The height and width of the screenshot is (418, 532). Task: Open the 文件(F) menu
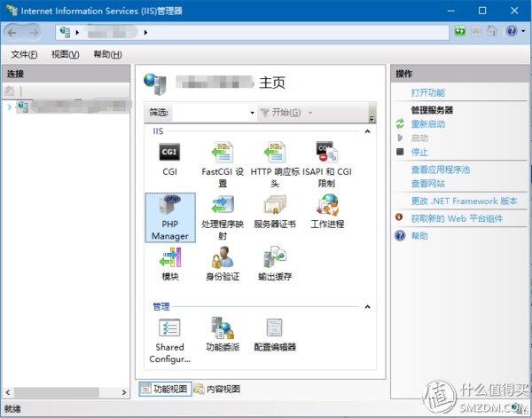click(24, 54)
